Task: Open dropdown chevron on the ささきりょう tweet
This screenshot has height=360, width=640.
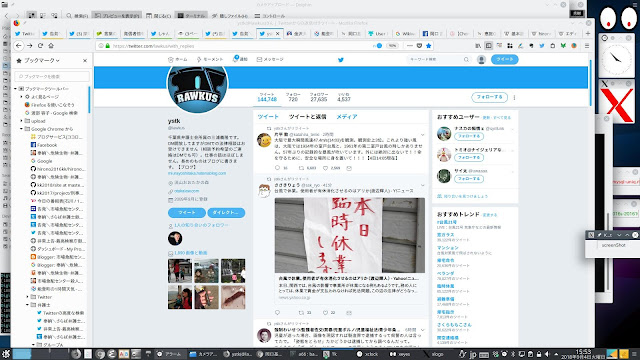Action: click(422, 185)
